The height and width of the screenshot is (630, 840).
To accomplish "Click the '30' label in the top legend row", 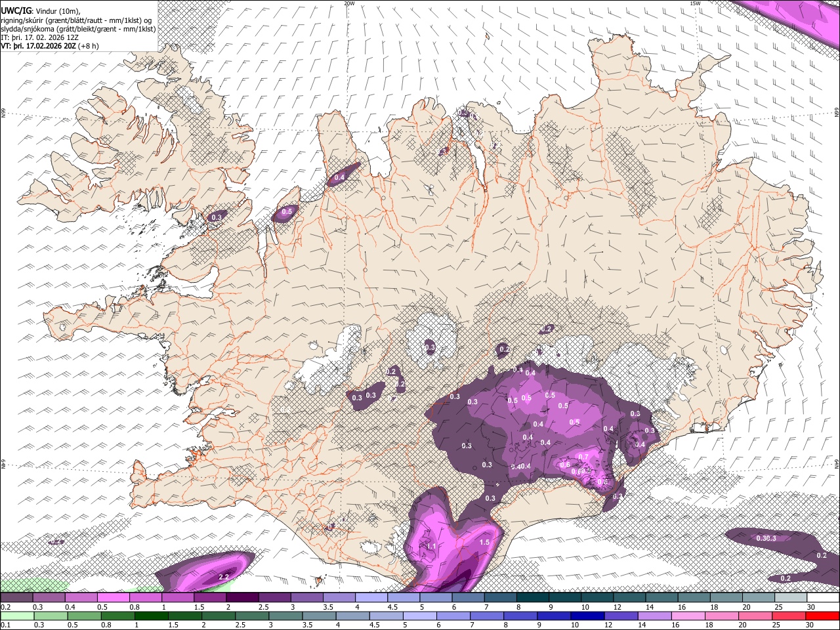I will [812, 607].
